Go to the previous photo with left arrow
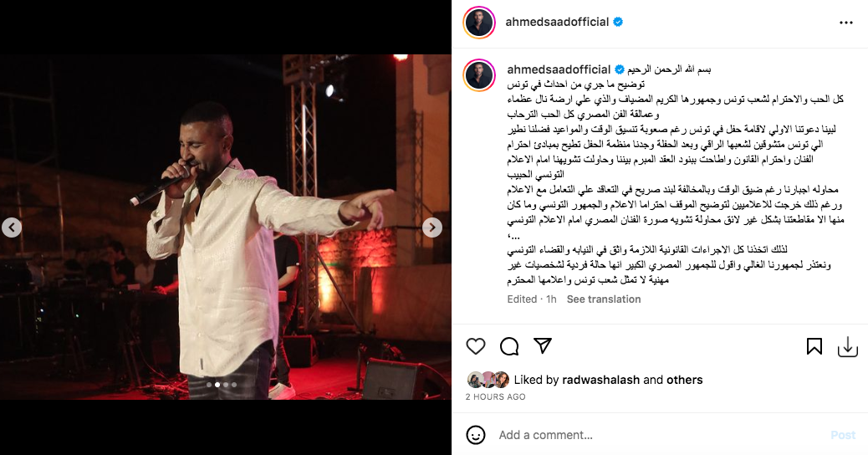The image size is (868, 455). coord(12,227)
